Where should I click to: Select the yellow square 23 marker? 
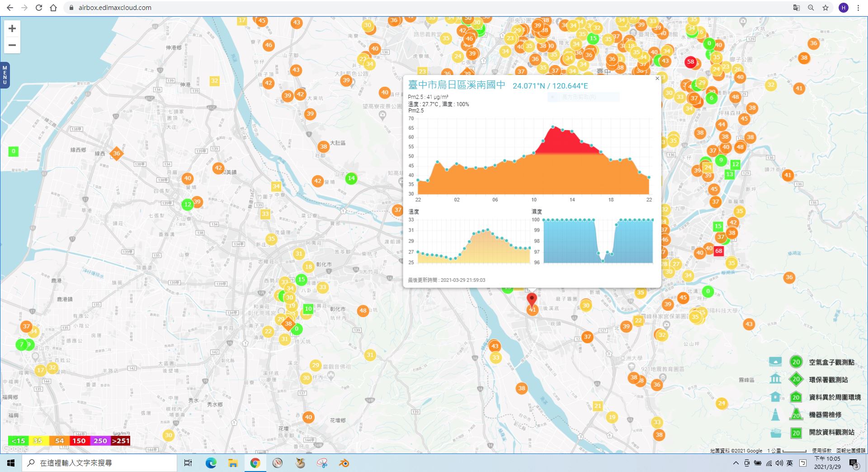tap(422, 71)
